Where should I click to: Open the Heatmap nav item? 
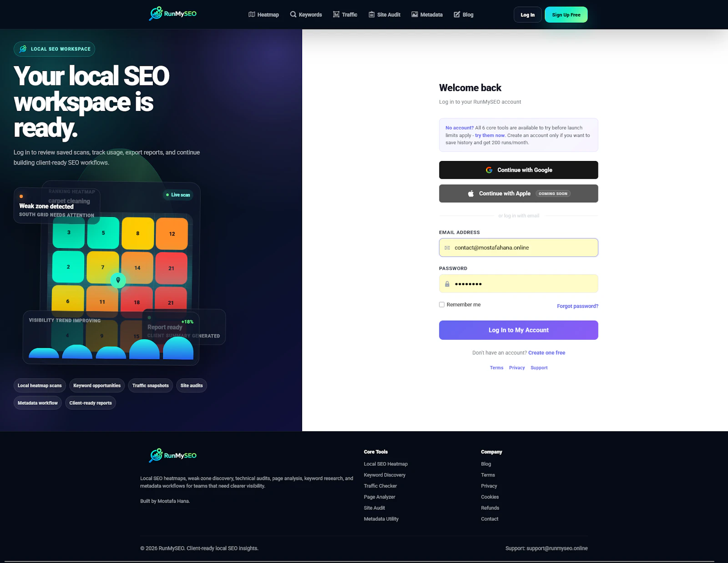[x=263, y=15]
